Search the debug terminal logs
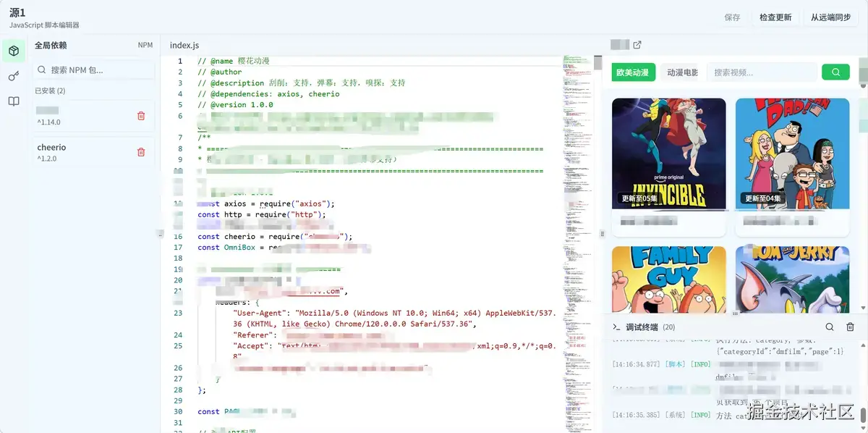 click(830, 327)
